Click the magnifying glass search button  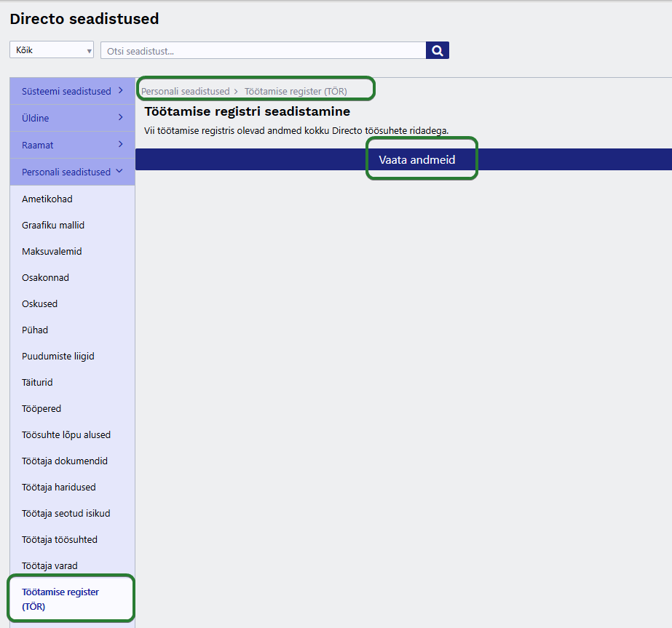click(x=437, y=50)
